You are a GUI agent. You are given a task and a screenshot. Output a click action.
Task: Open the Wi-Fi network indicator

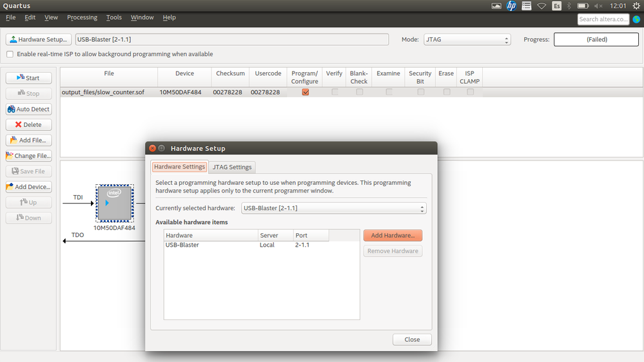pyautogui.click(x=542, y=6)
